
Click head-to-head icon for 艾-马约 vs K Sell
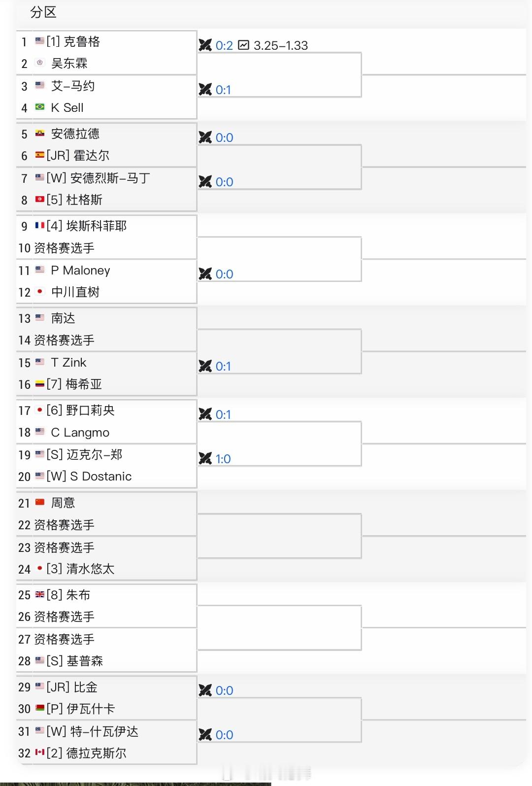[x=205, y=90]
